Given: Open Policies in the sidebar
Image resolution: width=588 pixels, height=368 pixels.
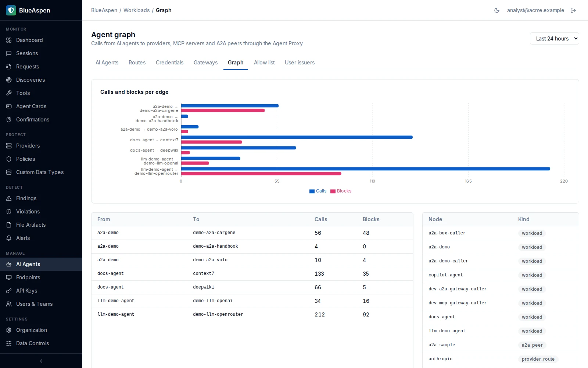Looking at the screenshot, I should point(41,159).
